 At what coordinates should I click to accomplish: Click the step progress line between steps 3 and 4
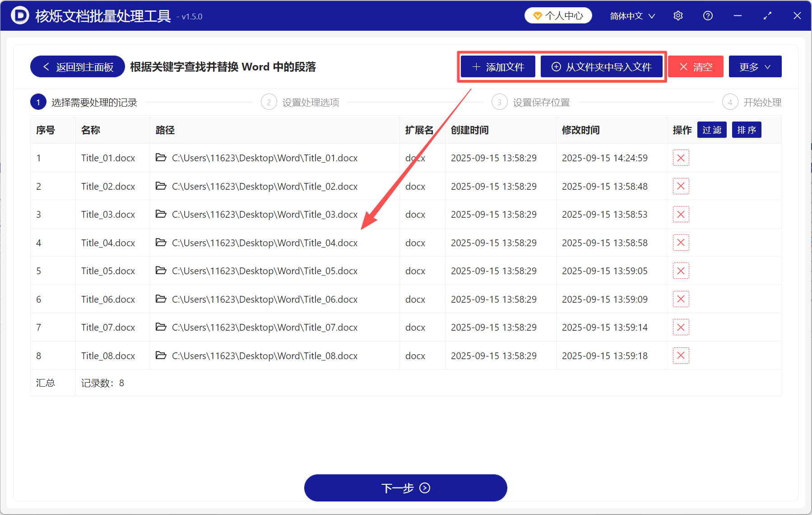(x=645, y=102)
